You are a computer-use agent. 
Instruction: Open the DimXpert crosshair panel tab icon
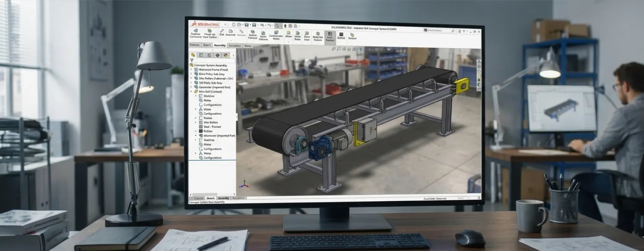pos(217,55)
